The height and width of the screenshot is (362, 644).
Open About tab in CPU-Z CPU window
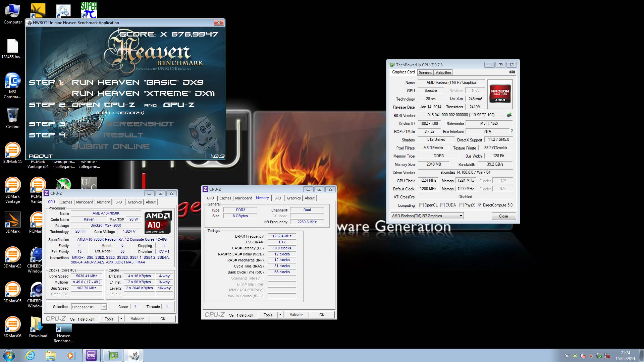point(151,202)
